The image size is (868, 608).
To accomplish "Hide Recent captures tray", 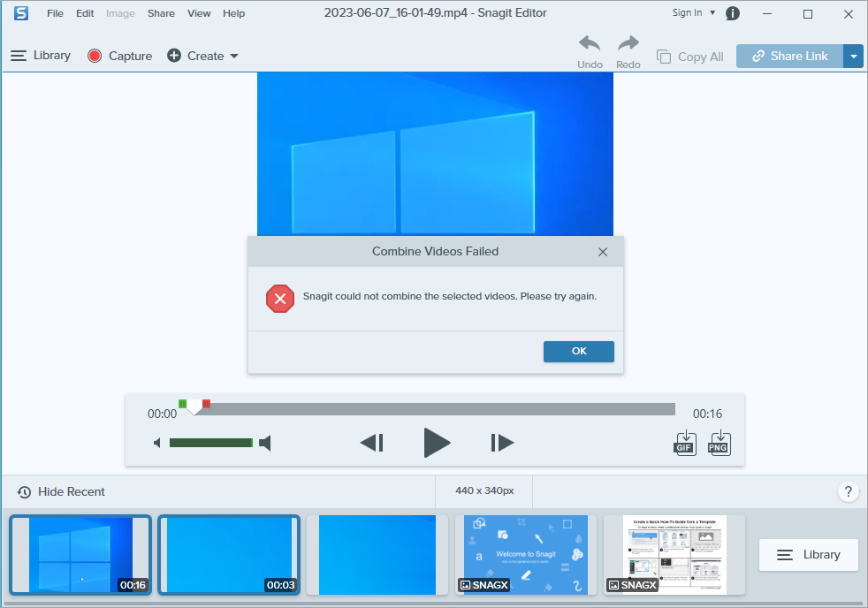I will coord(61,491).
